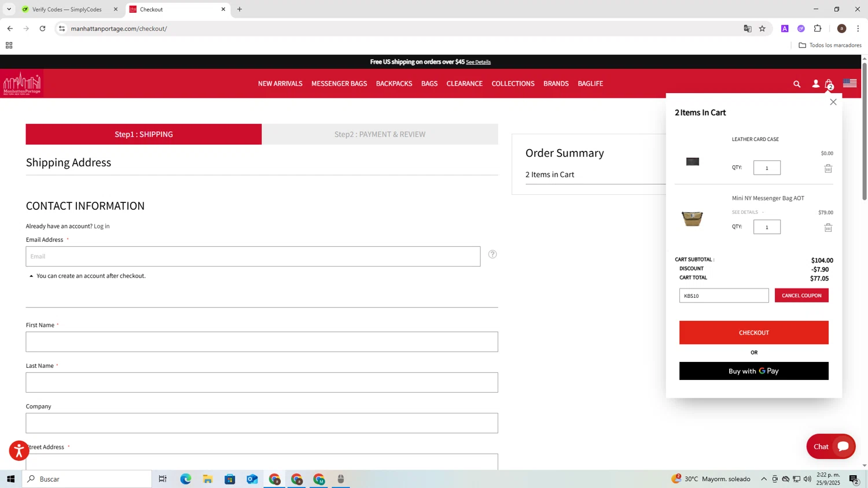
Task: Click Buy with G Pay button
Action: (754, 371)
